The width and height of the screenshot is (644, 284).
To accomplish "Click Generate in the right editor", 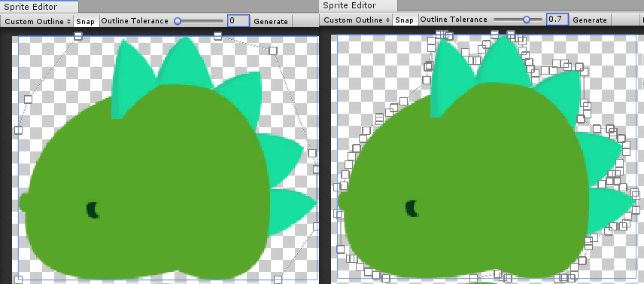I will pos(590,20).
